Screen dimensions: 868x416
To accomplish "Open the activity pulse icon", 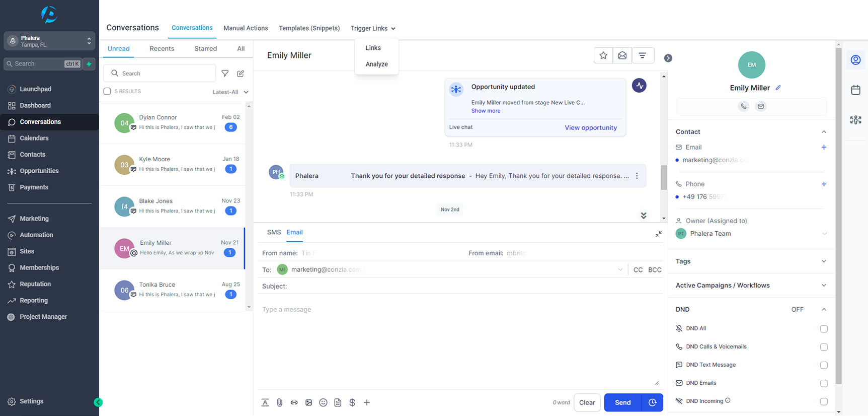I will [x=639, y=86].
